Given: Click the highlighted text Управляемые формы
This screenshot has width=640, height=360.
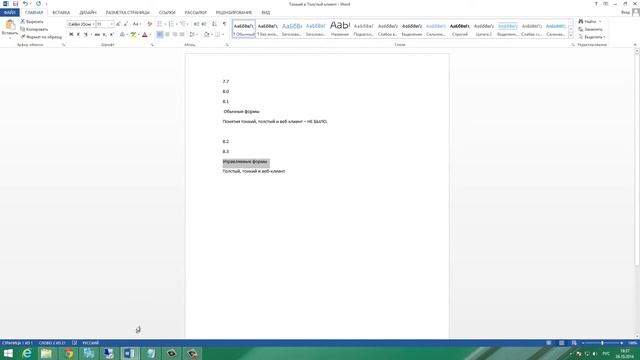Looking at the screenshot, I should pos(245,162).
